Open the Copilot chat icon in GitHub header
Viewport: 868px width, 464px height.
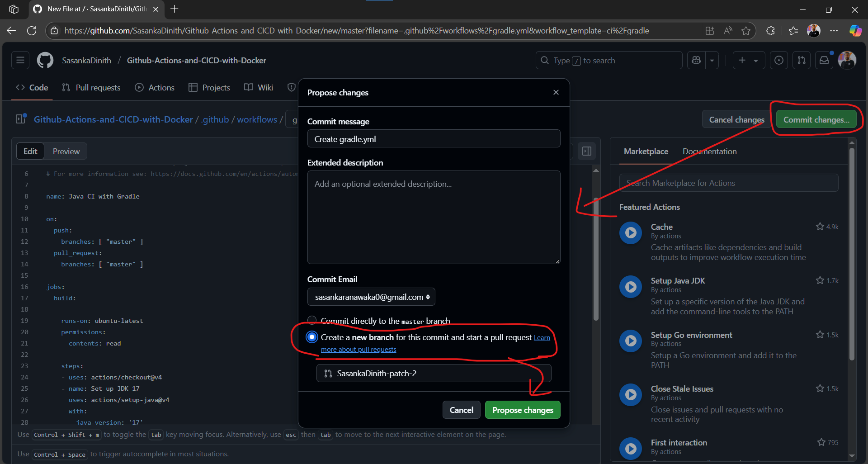696,60
